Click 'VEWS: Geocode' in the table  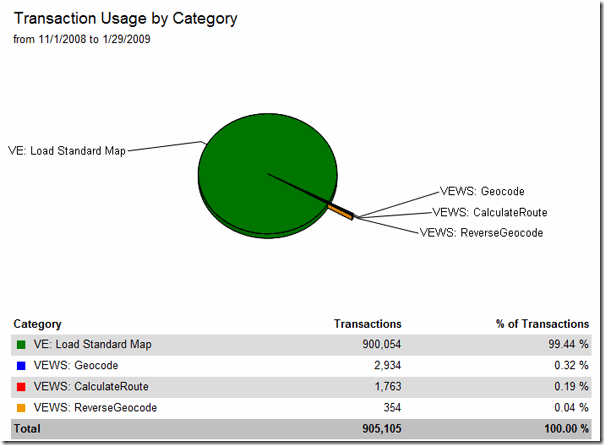76,365
